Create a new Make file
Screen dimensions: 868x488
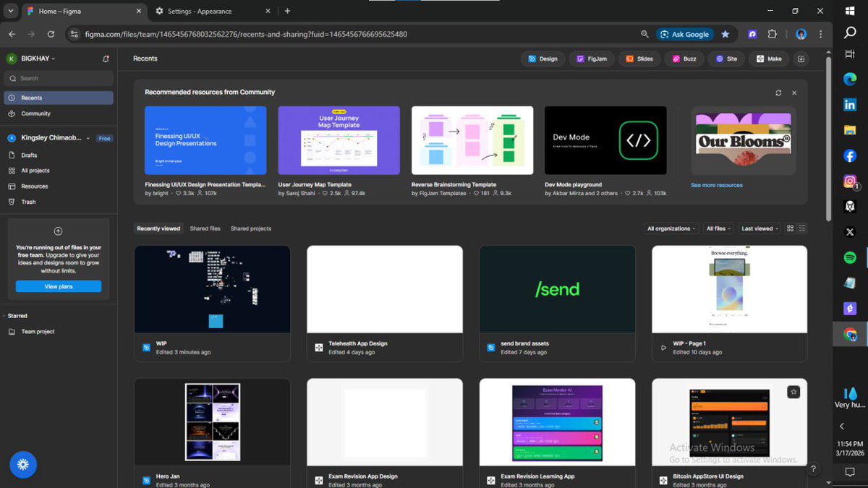(769, 59)
